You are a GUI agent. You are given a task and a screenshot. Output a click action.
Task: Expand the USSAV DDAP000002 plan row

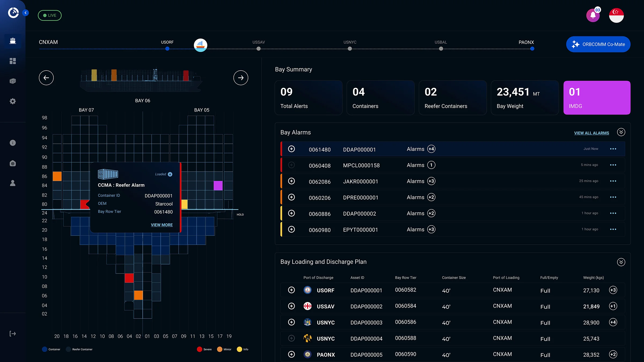(291, 306)
